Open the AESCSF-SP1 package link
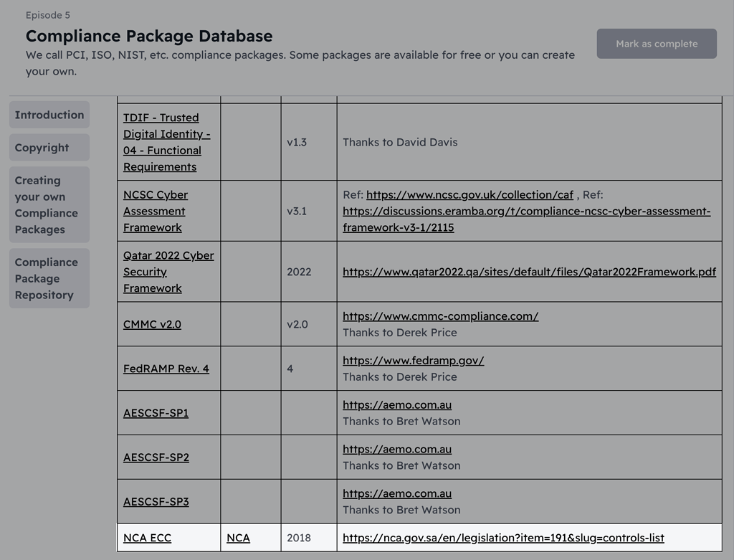The image size is (734, 560). point(156,413)
